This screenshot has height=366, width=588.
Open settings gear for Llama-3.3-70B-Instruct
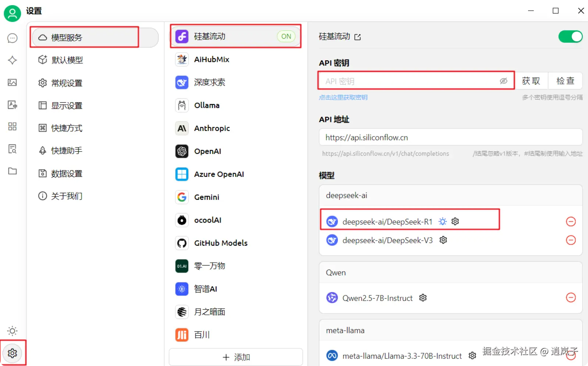(x=472, y=356)
